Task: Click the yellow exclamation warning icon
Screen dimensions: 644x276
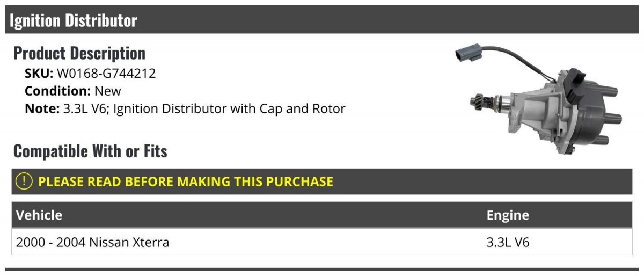Action: click(x=25, y=181)
